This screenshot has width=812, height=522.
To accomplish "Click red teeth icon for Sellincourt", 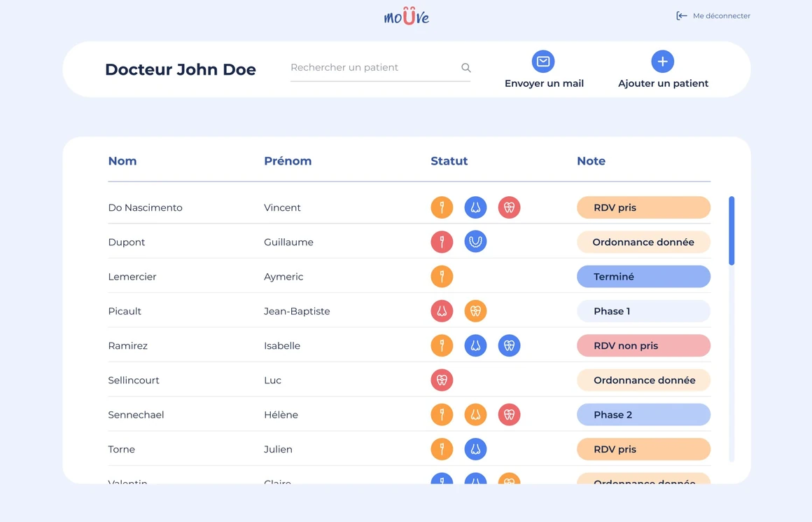I will pyautogui.click(x=442, y=380).
